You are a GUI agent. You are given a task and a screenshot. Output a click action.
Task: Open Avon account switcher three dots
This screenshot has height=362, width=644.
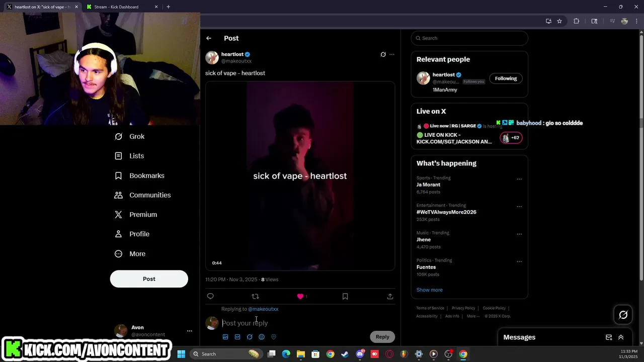(190, 331)
